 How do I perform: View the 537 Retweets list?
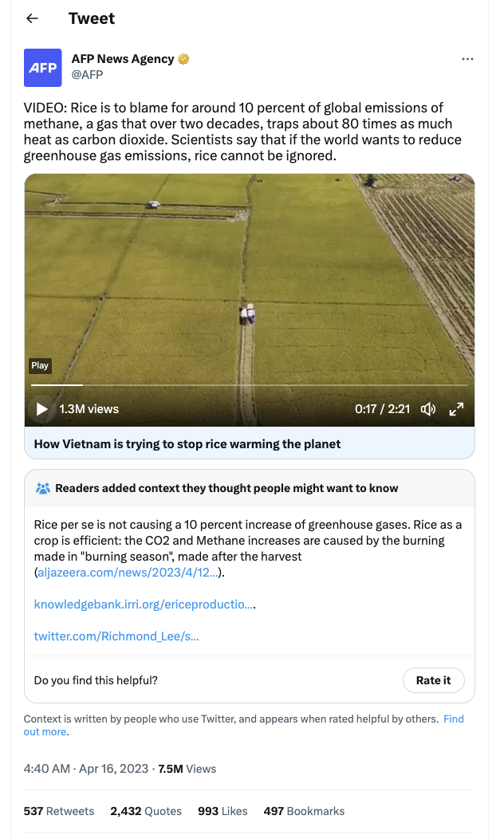59,811
